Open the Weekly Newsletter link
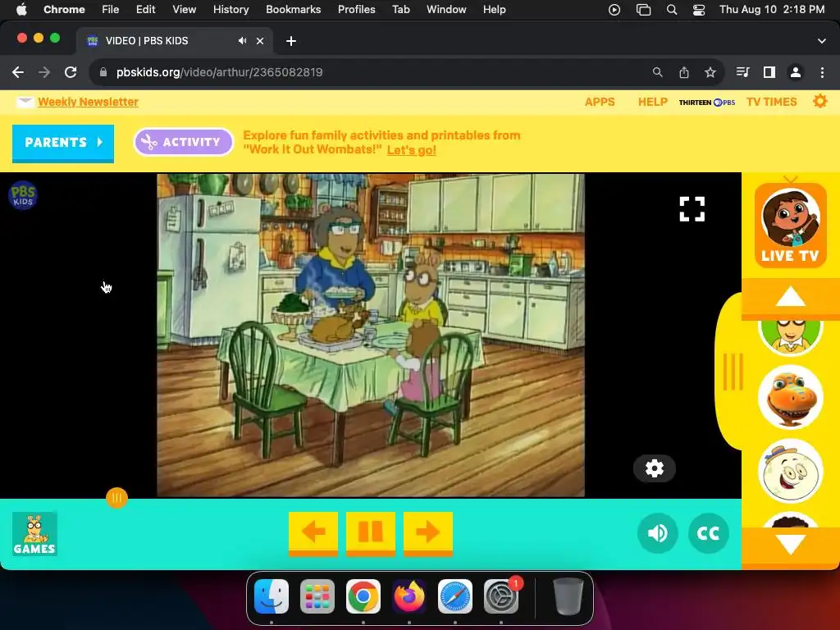 coord(88,102)
